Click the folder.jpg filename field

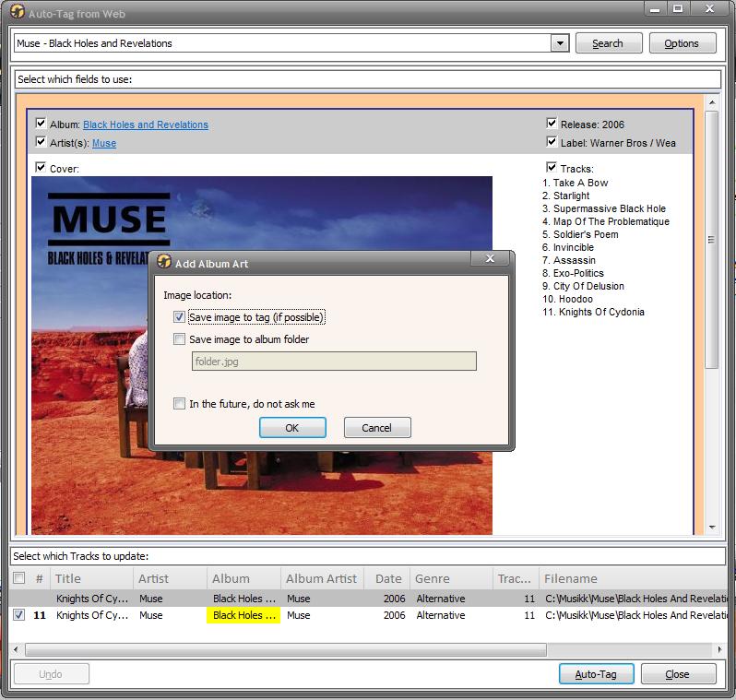pos(334,362)
